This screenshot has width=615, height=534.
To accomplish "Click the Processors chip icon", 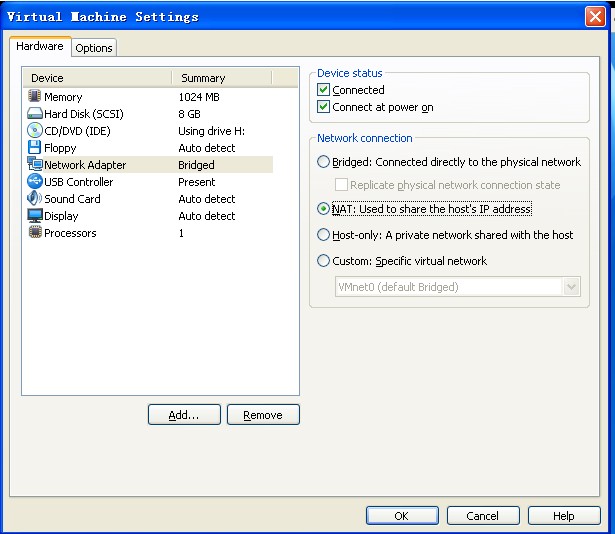I will pos(35,233).
